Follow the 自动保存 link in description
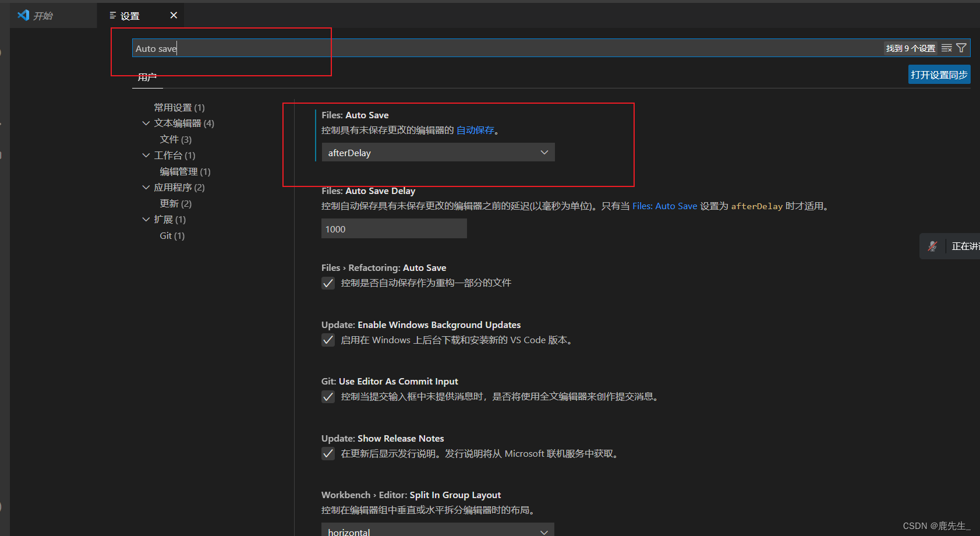This screenshot has width=980, height=536. pyautogui.click(x=475, y=131)
